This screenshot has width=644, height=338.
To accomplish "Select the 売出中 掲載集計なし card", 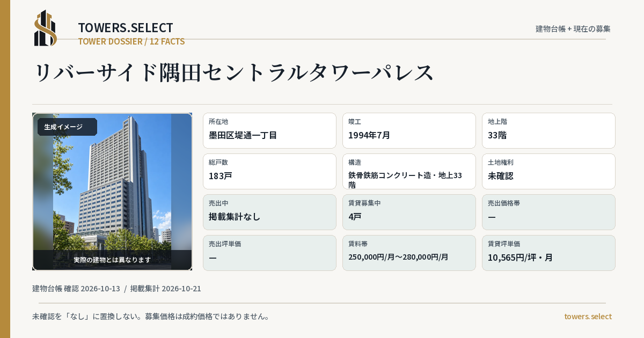I will (x=269, y=212).
